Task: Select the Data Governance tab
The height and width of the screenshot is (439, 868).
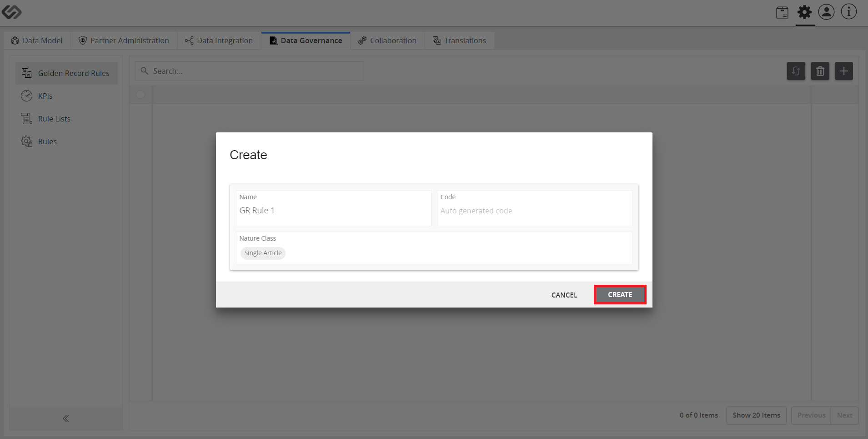Action: [x=306, y=40]
